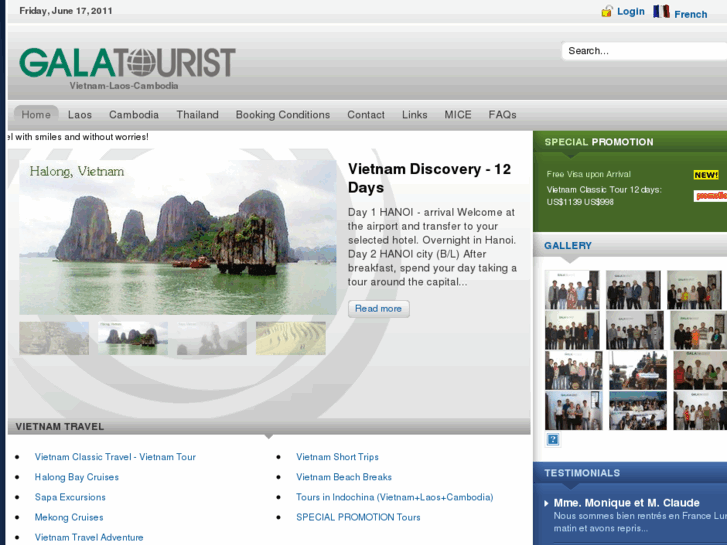Open middle gallery photo in bottom row
The image size is (727, 545).
[x=638, y=410]
